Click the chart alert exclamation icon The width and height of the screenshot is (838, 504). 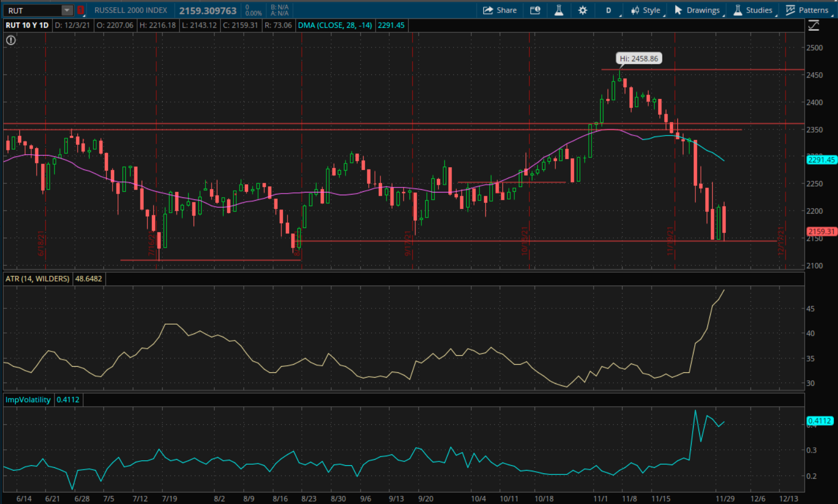coord(11,40)
